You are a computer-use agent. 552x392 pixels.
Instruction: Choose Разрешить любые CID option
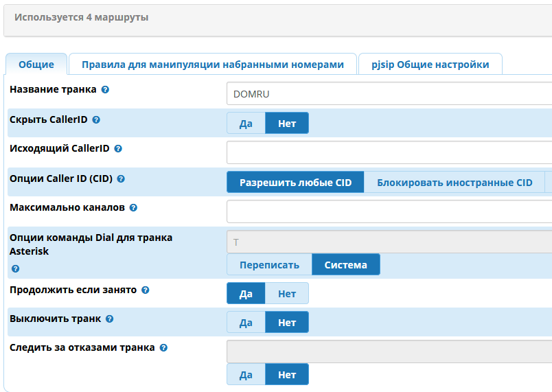coord(295,183)
